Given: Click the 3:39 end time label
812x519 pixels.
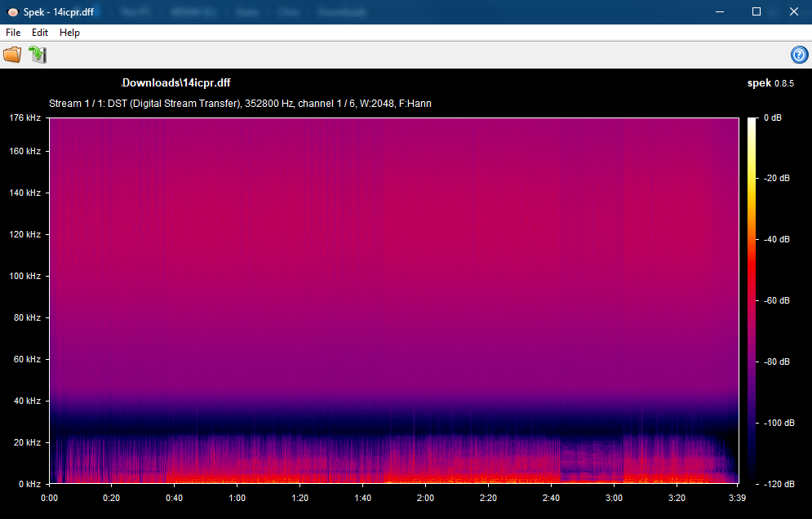Looking at the screenshot, I should 737,498.
